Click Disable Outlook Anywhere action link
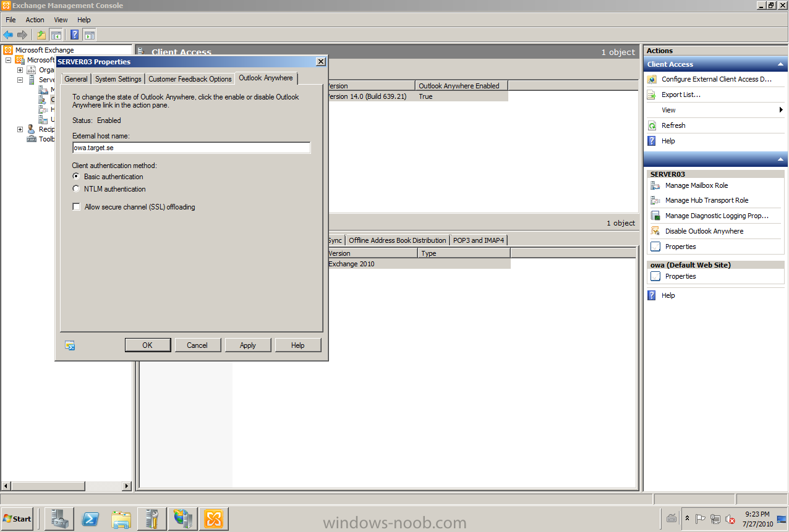Screen dimensions: 789x532 tap(704, 231)
